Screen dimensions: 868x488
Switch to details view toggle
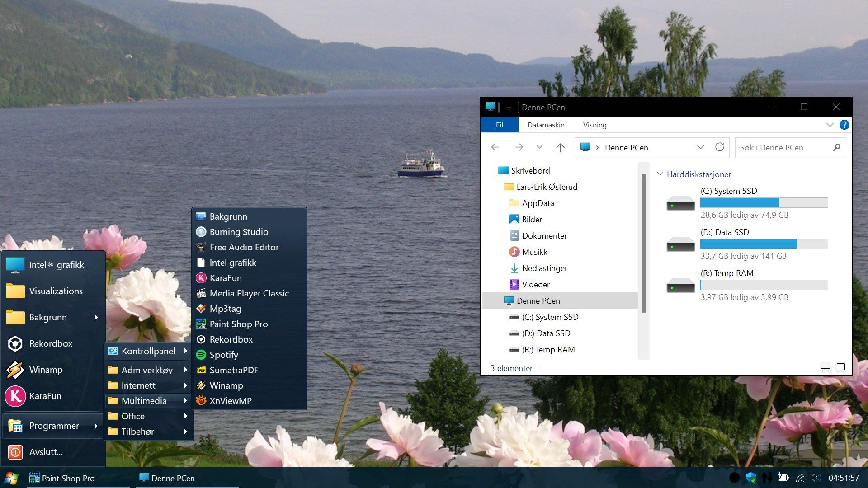(825, 368)
